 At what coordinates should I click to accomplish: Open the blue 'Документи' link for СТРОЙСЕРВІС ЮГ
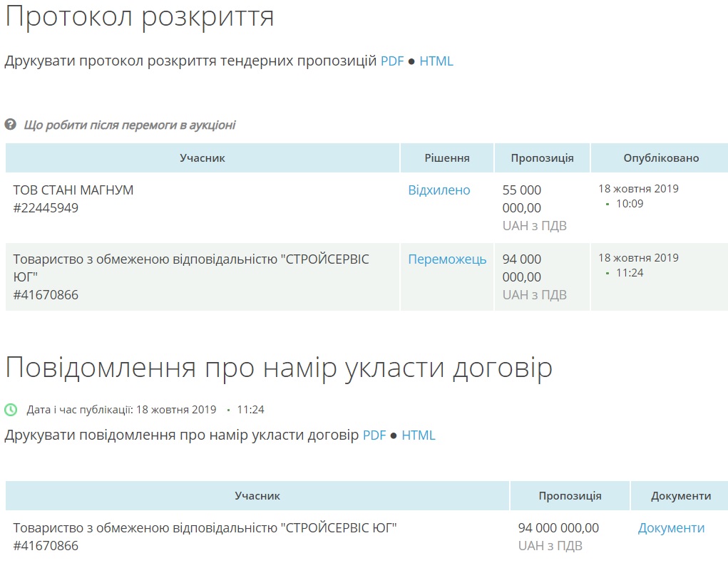(x=671, y=528)
